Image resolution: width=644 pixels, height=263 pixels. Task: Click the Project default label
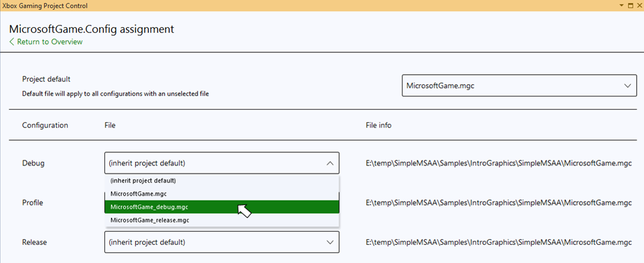point(46,79)
